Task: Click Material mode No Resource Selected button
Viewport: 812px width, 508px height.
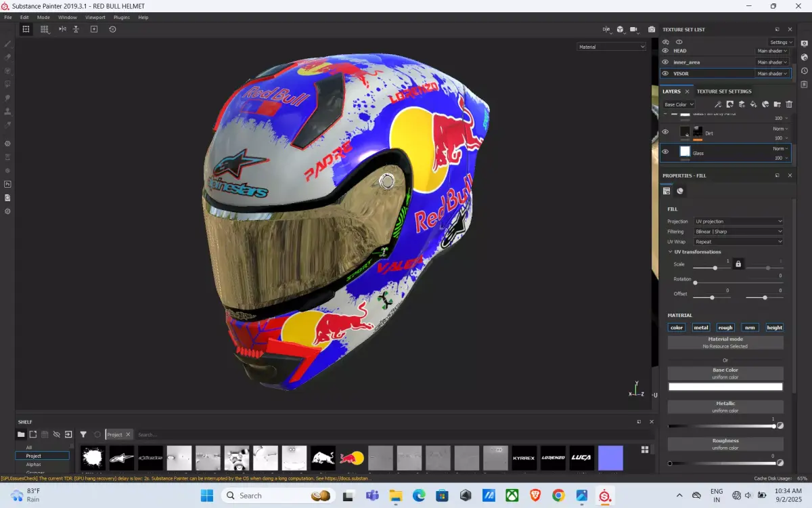Action: coord(725,343)
